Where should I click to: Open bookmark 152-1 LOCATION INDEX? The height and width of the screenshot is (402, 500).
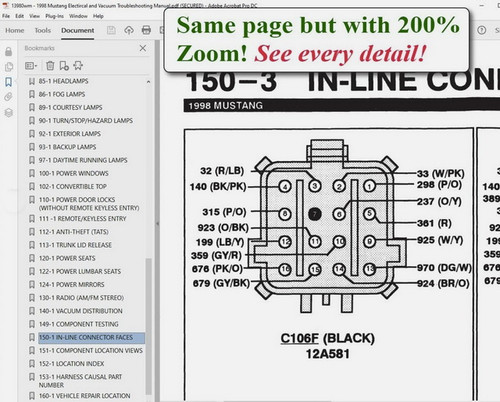click(x=71, y=364)
